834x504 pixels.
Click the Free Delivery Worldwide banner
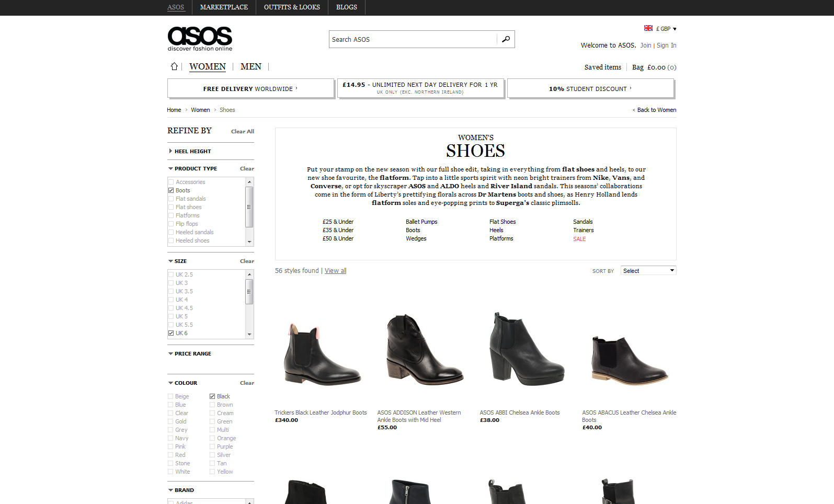(x=250, y=88)
